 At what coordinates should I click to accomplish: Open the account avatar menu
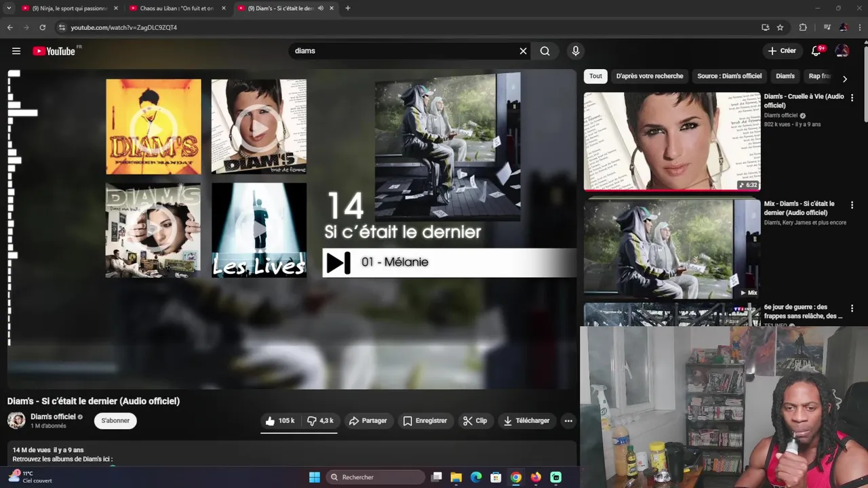click(842, 51)
